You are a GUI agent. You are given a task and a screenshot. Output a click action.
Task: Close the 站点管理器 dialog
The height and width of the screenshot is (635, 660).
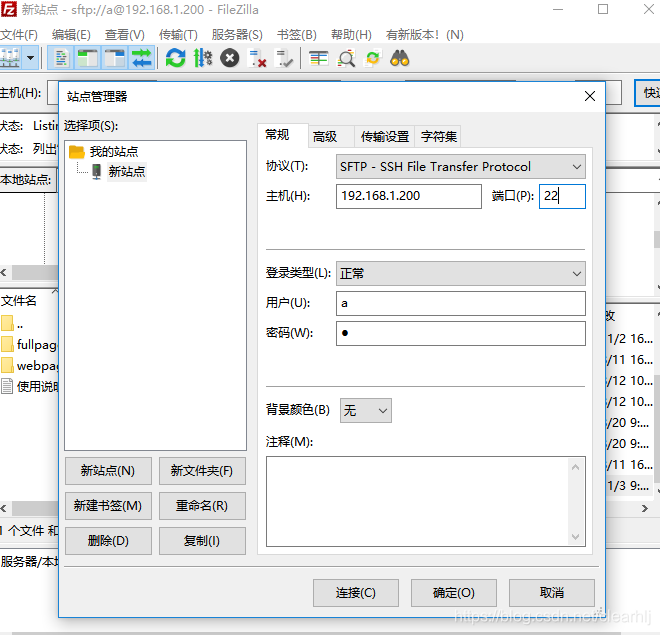tap(590, 96)
